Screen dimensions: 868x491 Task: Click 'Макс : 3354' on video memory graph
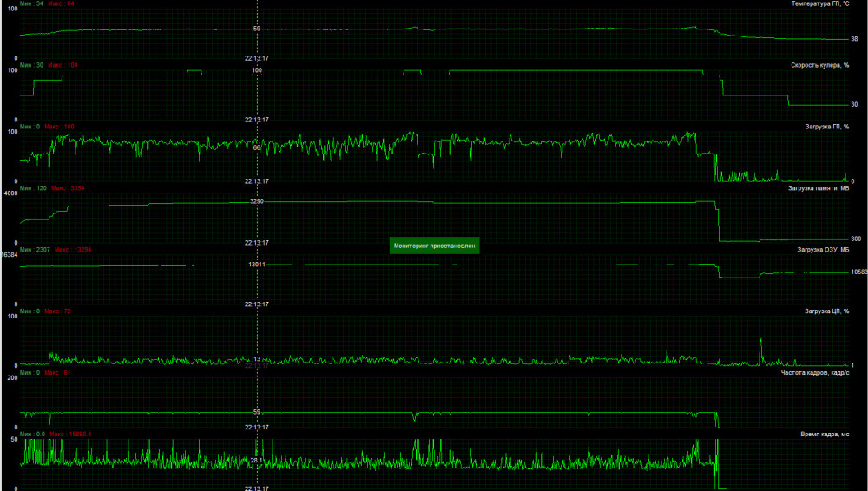(68, 188)
